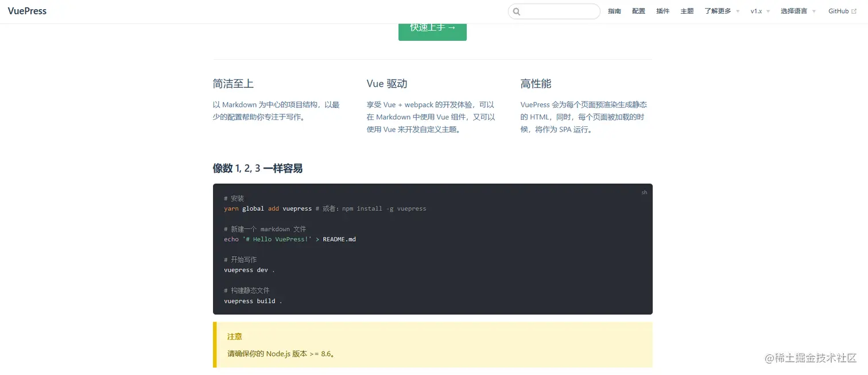868x375 pixels.
Task: Click the GitHub external link icon
Action: tap(854, 11)
